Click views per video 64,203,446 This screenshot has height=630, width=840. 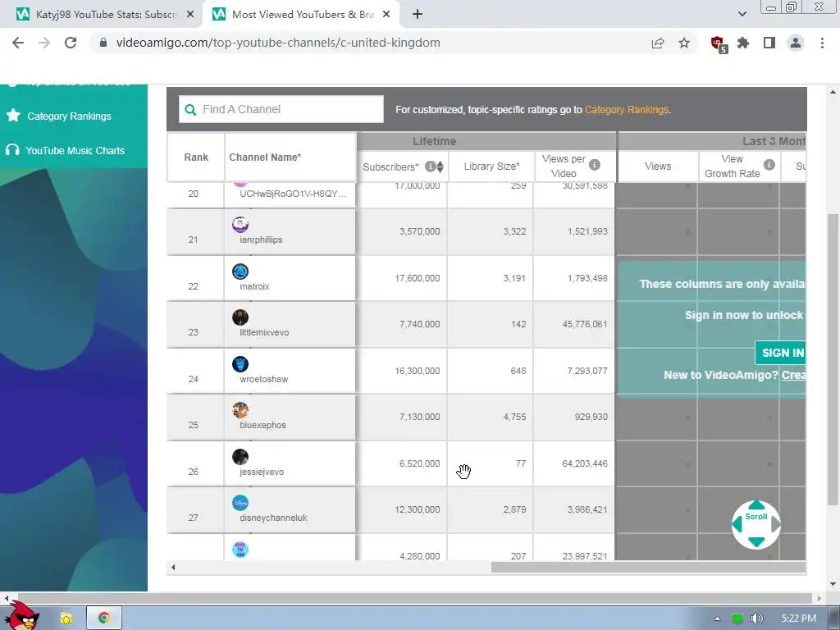coord(584,464)
